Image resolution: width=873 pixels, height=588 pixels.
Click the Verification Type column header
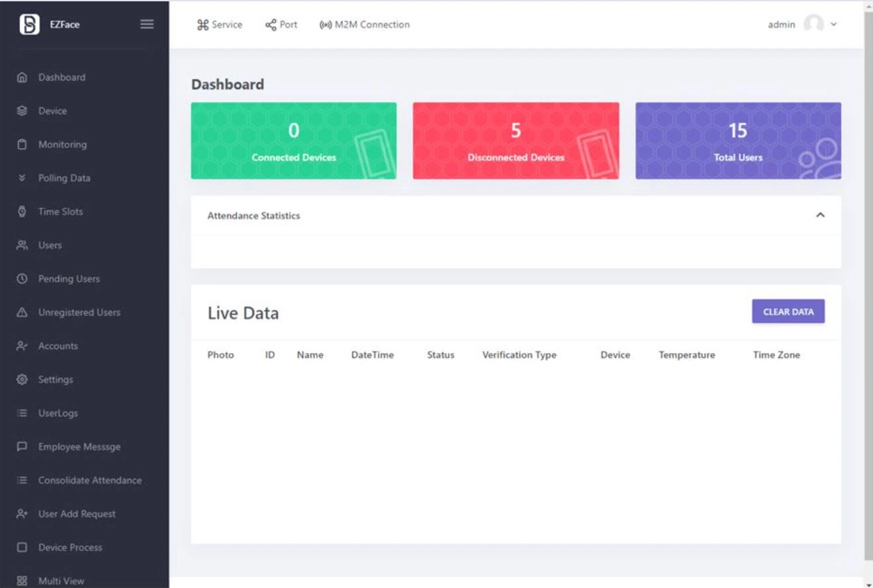click(x=520, y=355)
